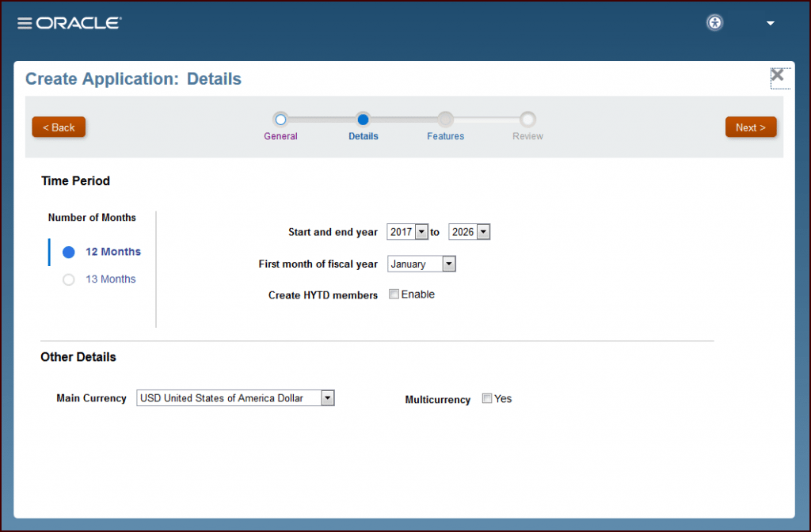Select the 13 Months radio button

pos(69,279)
